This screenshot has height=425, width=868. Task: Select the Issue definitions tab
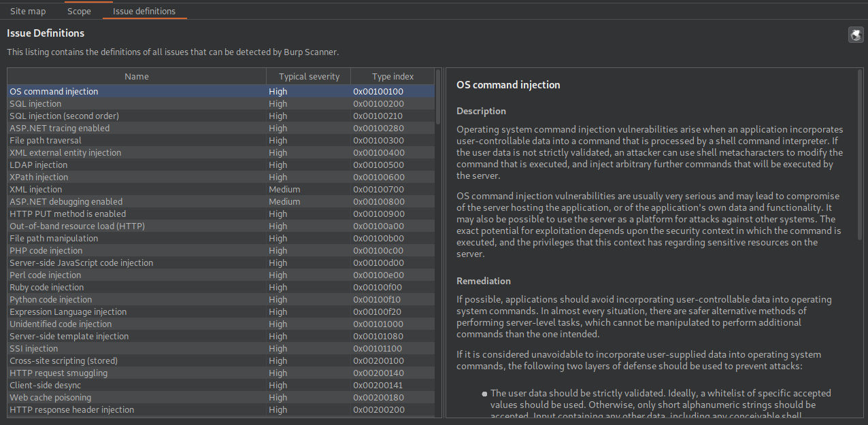coord(144,11)
